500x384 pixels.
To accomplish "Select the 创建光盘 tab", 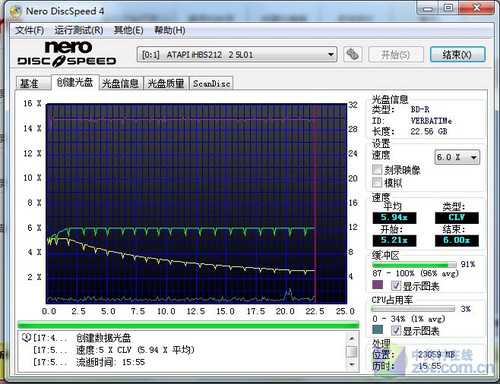I will coord(75,82).
